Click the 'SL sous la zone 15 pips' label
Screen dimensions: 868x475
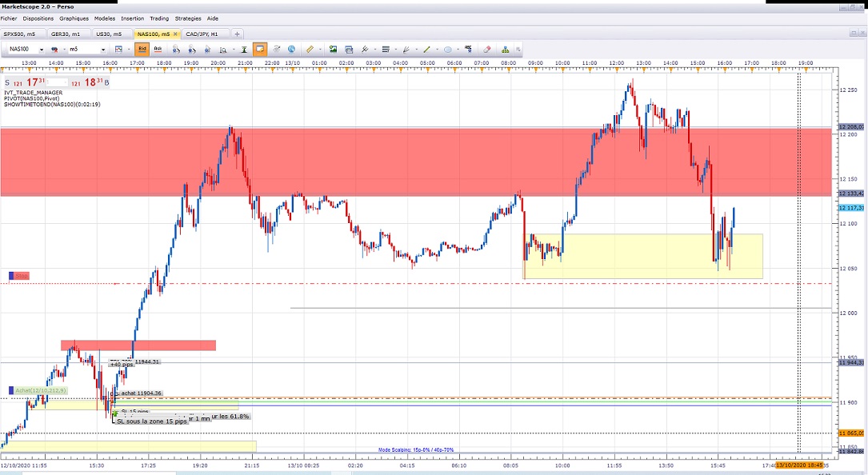click(152, 421)
